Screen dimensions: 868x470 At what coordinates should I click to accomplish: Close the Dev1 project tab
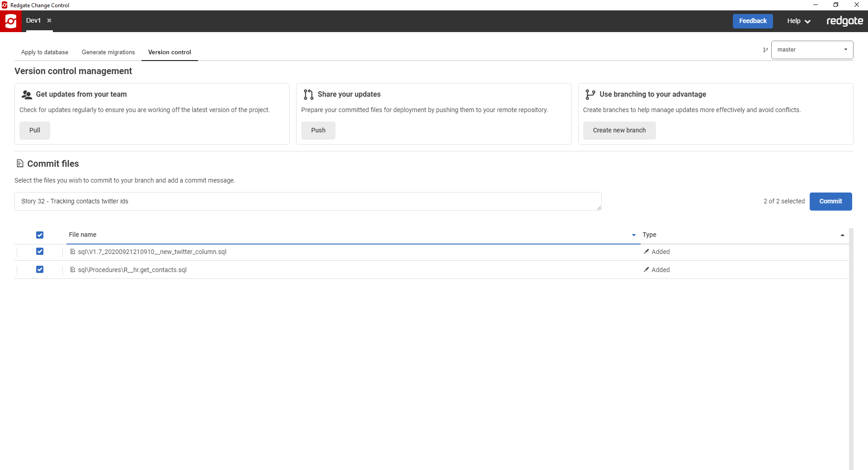[x=49, y=20]
